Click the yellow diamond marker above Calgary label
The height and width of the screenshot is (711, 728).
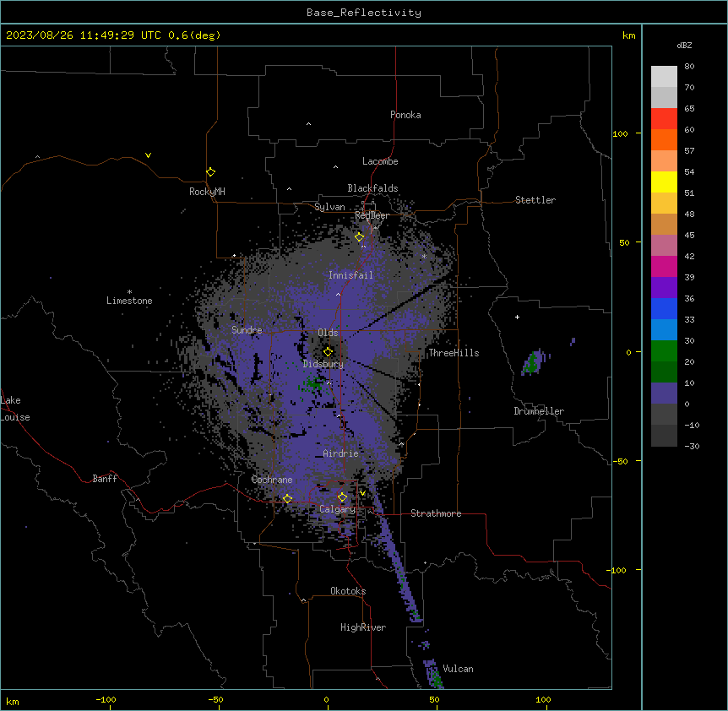click(342, 497)
